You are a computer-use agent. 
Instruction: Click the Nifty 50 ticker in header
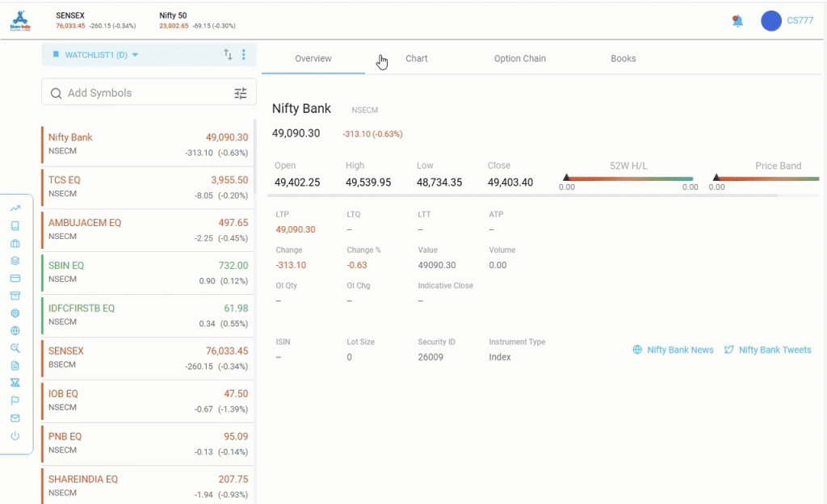(197, 20)
